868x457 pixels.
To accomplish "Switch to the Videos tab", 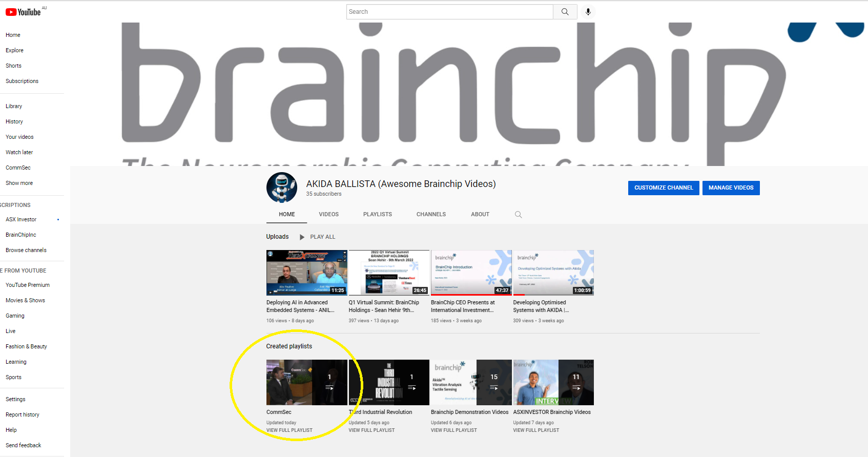I will [328, 214].
